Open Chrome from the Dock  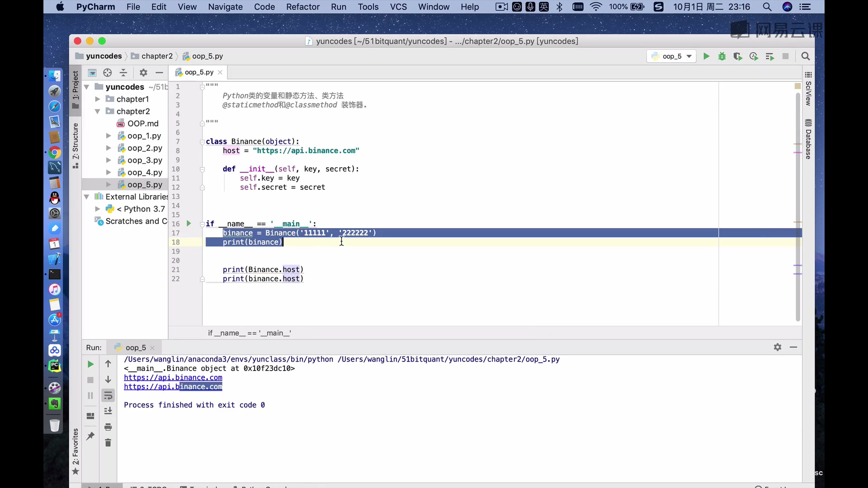pos(55,152)
